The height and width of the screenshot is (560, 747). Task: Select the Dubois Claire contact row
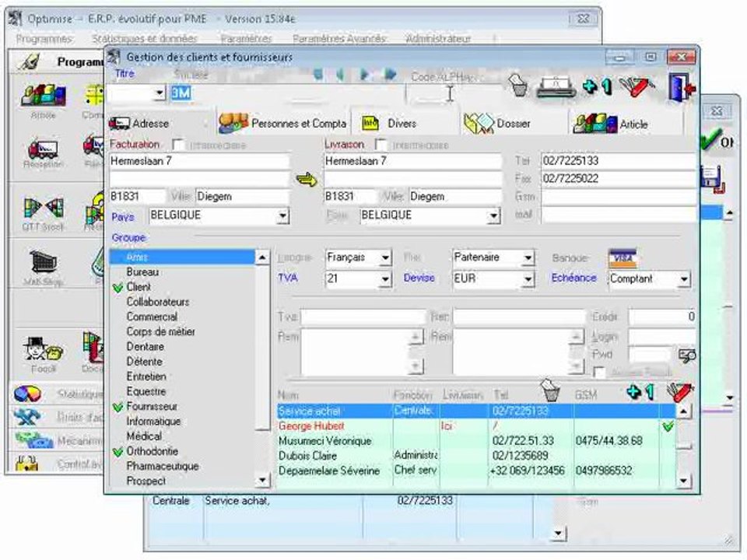coord(476,456)
